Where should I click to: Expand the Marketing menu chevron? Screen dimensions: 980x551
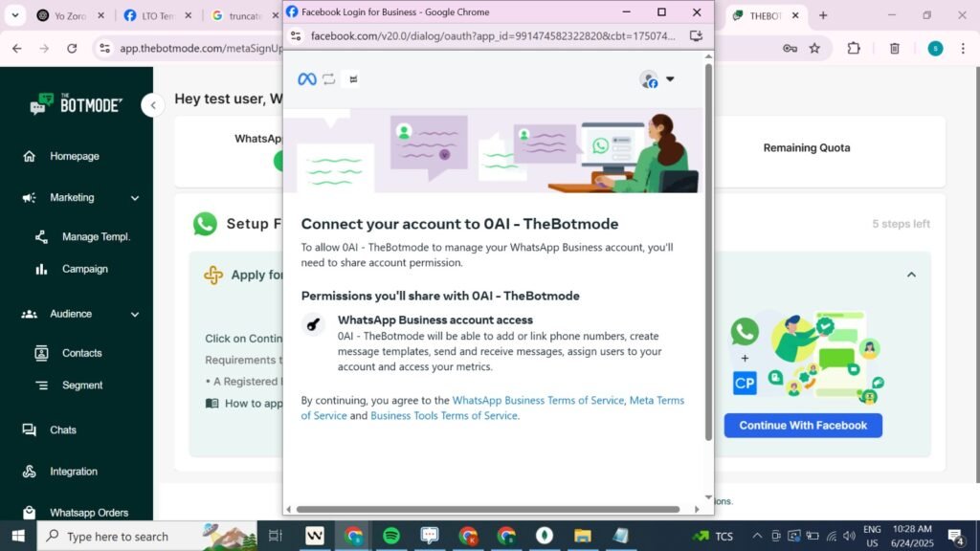(135, 198)
